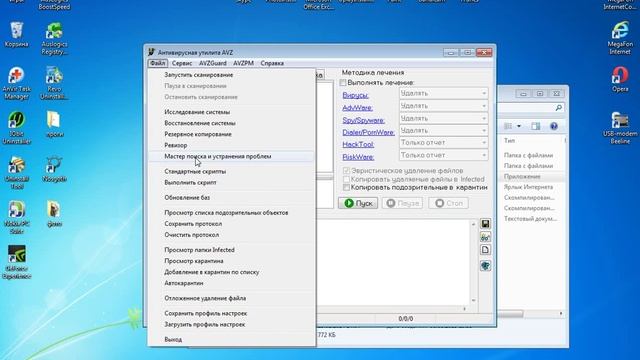Toggle Эвристическое удаление файлов checkbox

(x=347, y=171)
